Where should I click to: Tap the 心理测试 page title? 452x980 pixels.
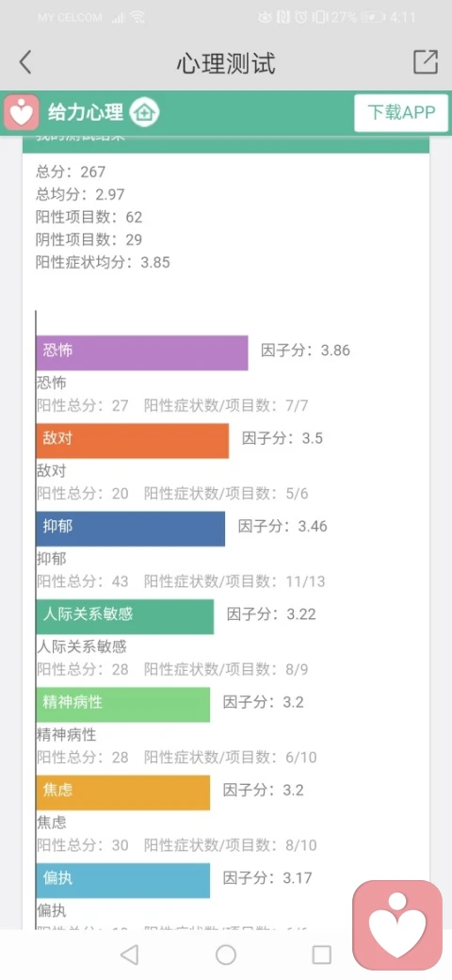226,64
